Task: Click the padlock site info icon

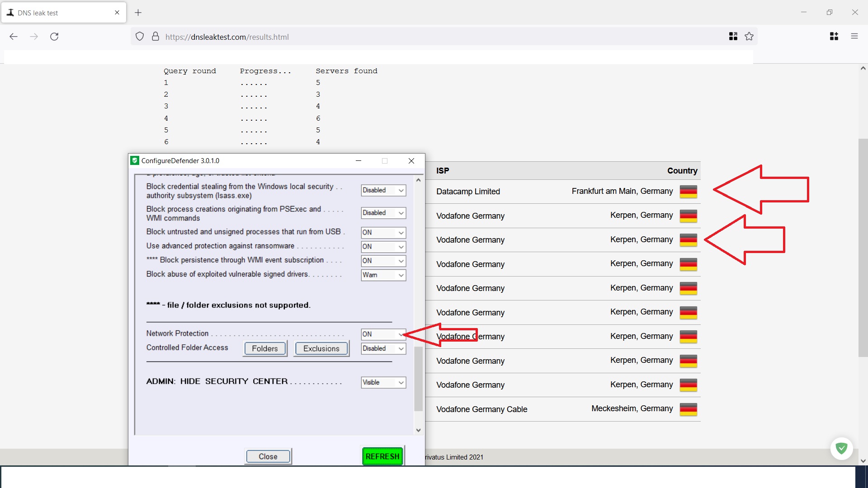Action: tap(156, 37)
